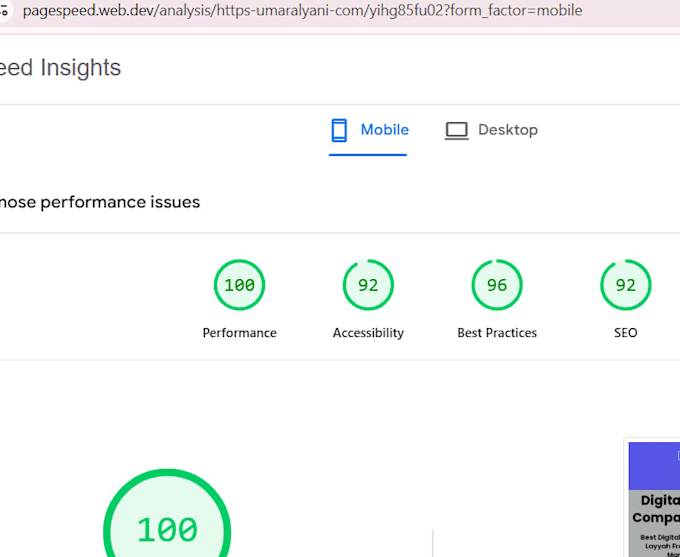The width and height of the screenshot is (680, 557).
Task: Open the Accessibility score gauge showing 92
Action: (x=368, y=285)
